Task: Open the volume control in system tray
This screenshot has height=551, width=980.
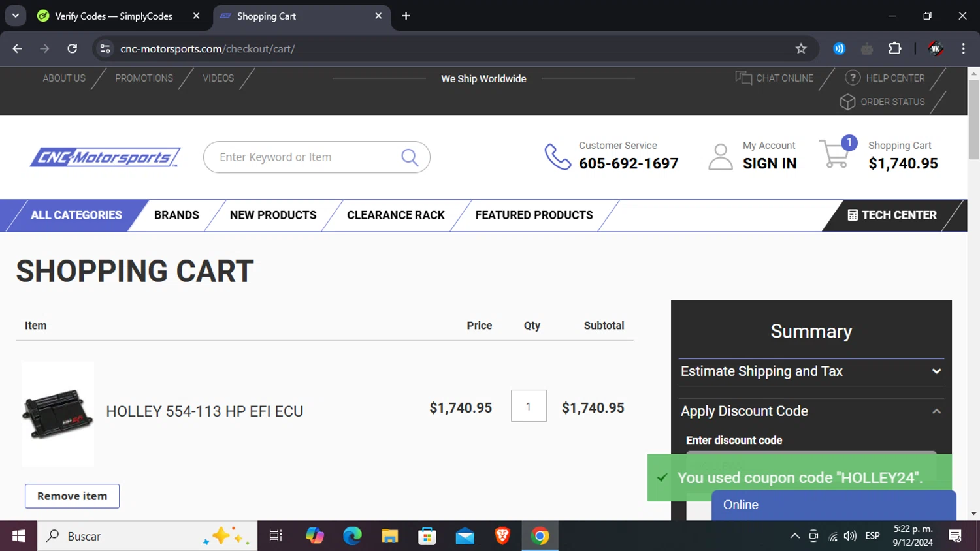Action: (850, 536)
